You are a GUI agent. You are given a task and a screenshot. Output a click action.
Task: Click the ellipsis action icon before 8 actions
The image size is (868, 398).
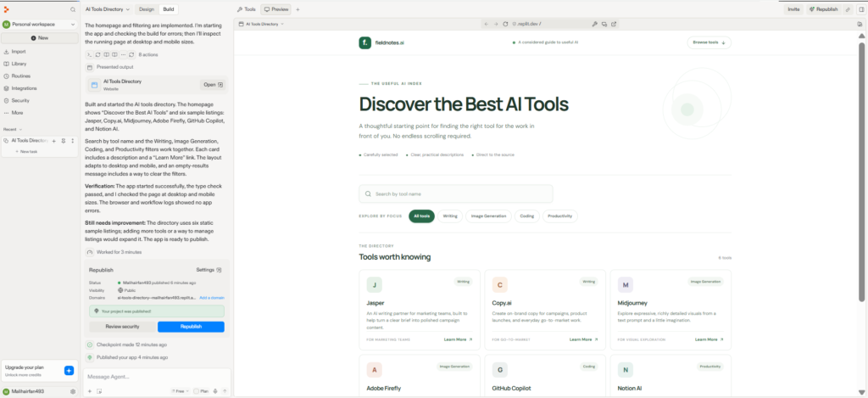[123, 55]
